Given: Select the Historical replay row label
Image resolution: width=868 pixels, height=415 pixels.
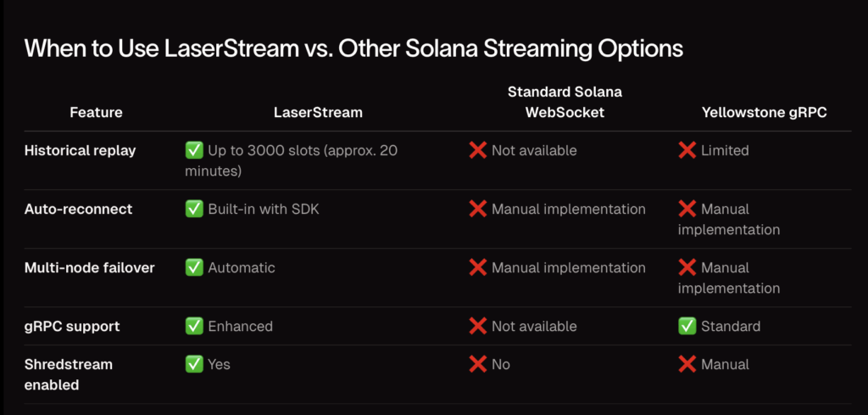Looking at the screenshot, I should (x=81, y=151).
